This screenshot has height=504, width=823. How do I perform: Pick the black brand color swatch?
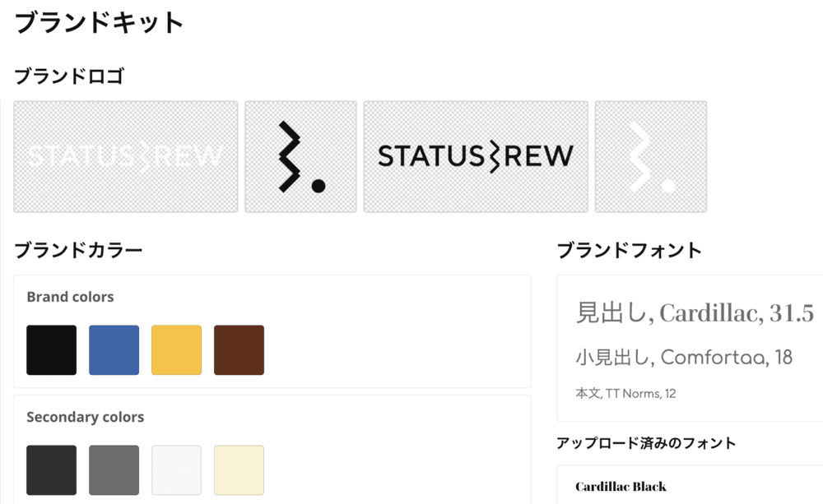(x=52, y=350)
